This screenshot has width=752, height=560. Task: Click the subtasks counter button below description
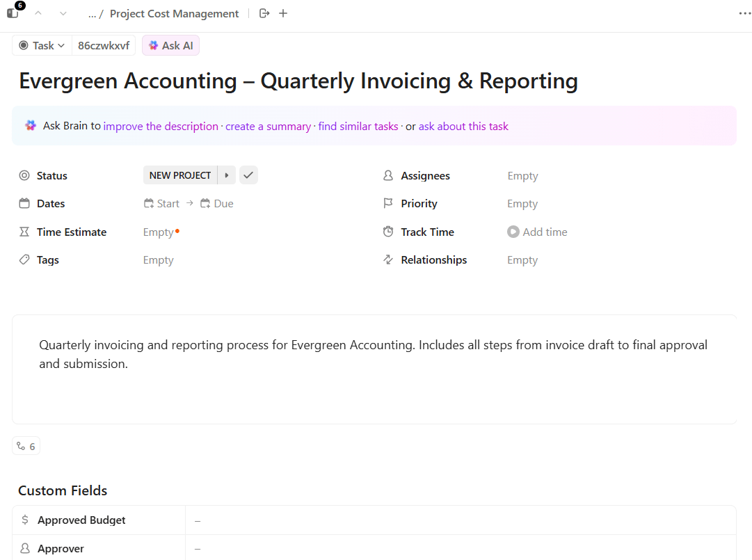(26, 446)
